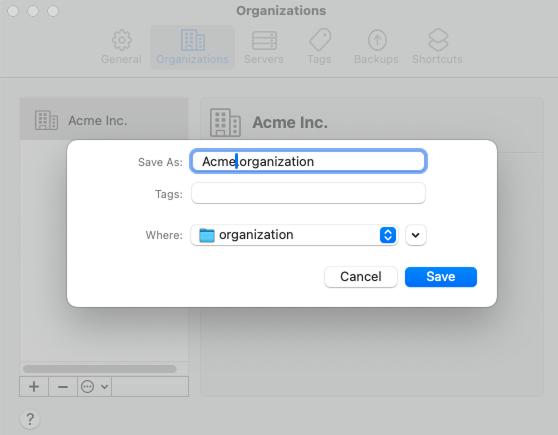Add a new organization with the plus button
Screen dimensions: 558x435
(34, 386)
